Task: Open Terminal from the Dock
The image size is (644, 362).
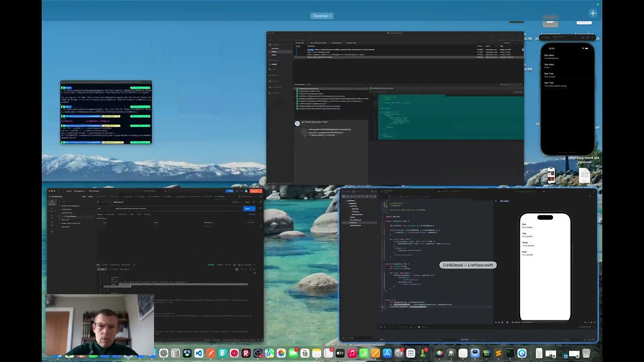Action: pyautogui.click(x=510, y=353)
